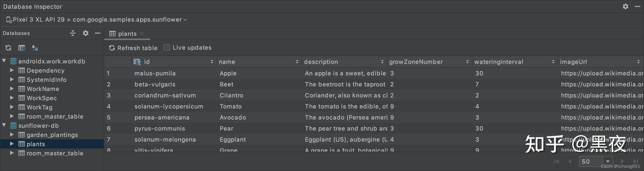Open the Databases panel settings gear
644x171 pixels.
click(85, 33)
